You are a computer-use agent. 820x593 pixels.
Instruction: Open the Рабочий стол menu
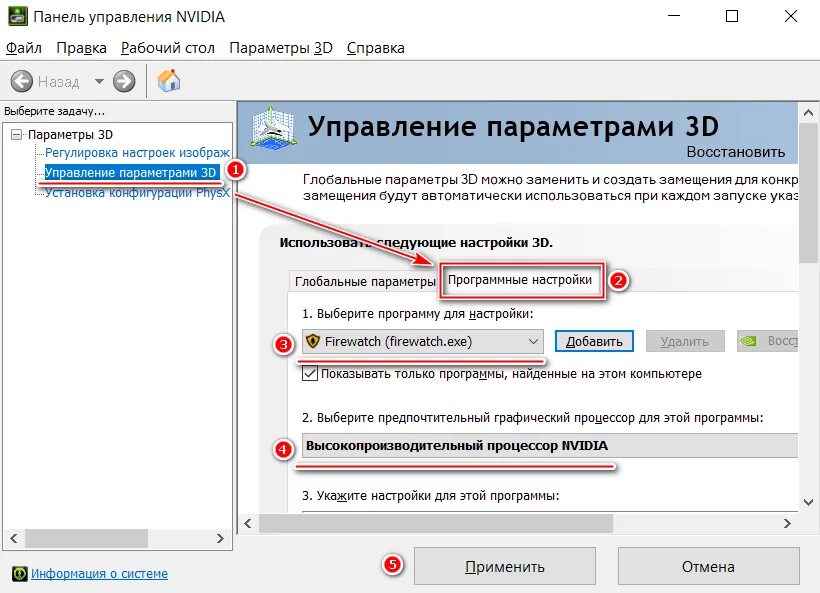[167, 48]
